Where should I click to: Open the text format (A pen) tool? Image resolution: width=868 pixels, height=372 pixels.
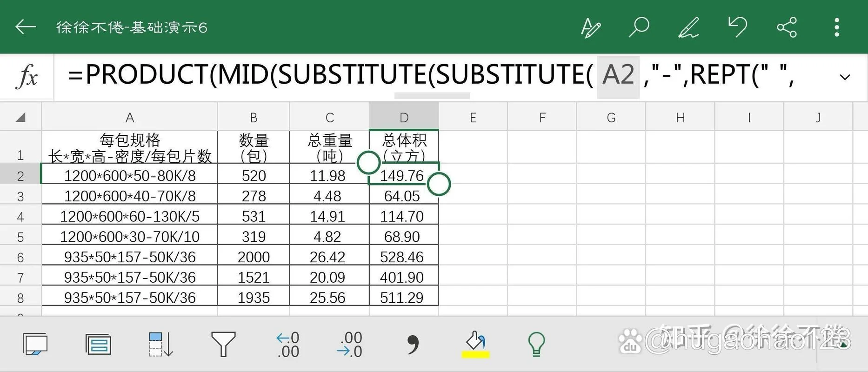pos(591,27)
